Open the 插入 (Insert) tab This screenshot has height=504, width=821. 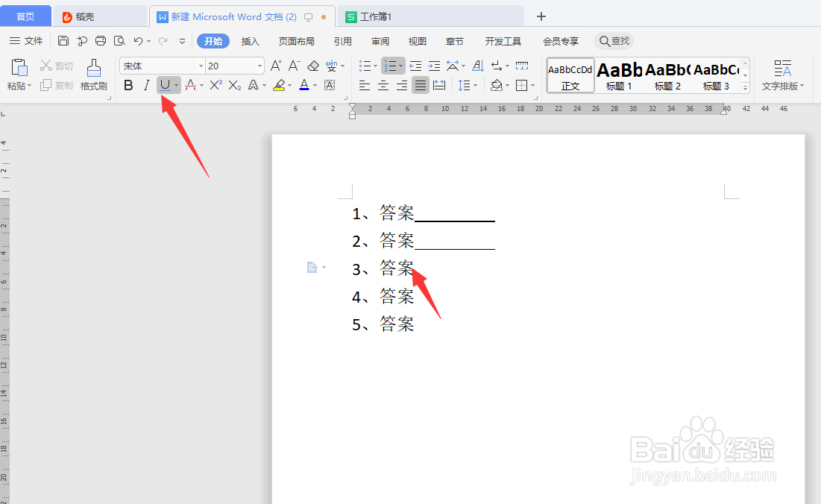coord(251,41)
